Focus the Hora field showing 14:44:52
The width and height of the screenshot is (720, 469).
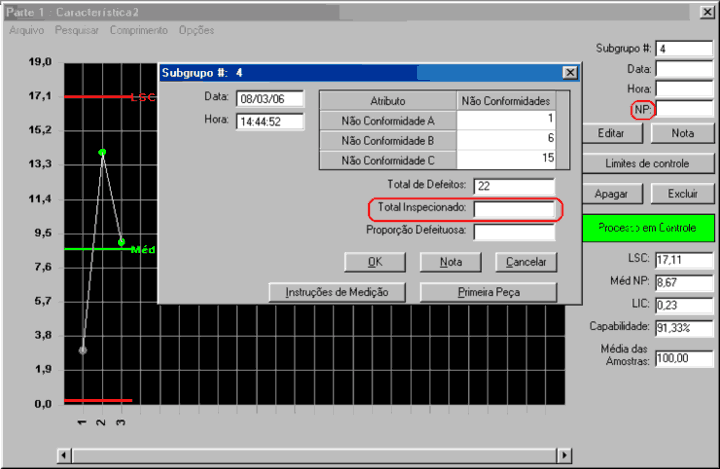click(x=270, y=122)
